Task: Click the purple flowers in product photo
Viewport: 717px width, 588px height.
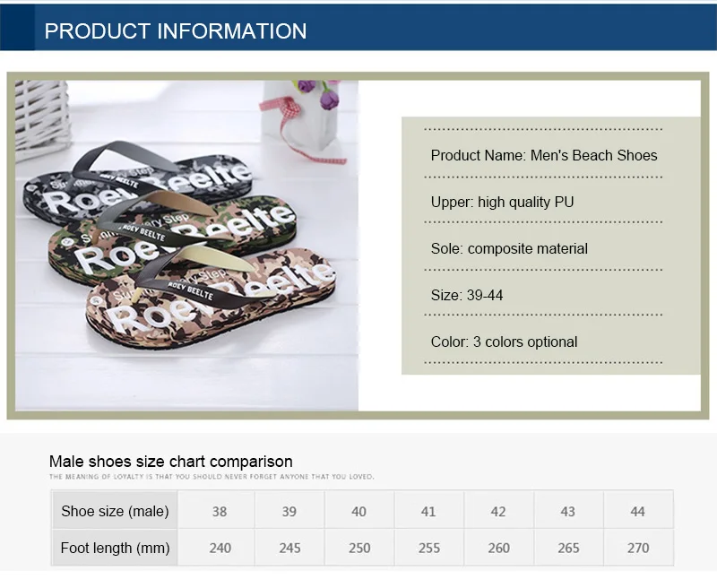Action: 319,94
